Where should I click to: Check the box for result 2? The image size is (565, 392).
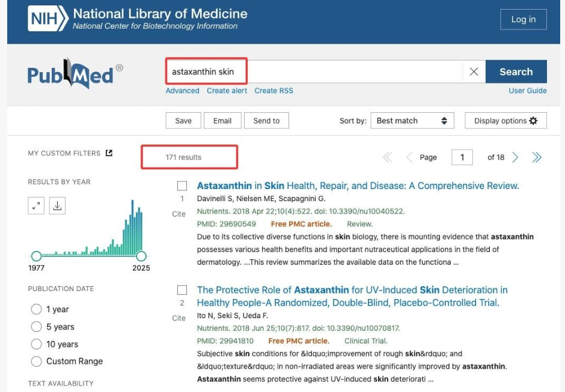pyautogui.click(x=182, y=291)
